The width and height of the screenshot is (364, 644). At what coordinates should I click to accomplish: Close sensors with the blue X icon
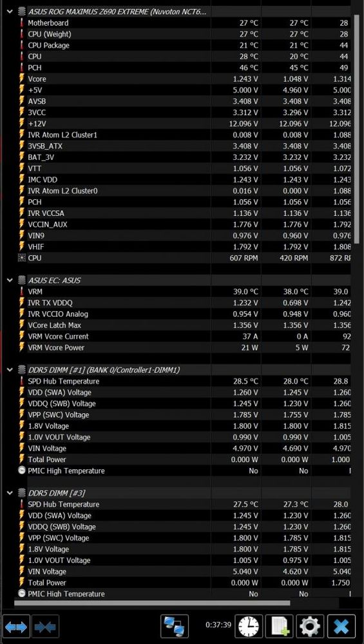[341, 627]
